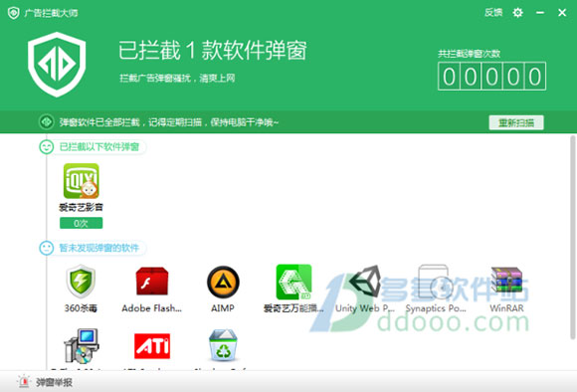Click the 0次 count badge under 爱奇艺影音
This screenshot has height=392, width=577.
[81, 223]
